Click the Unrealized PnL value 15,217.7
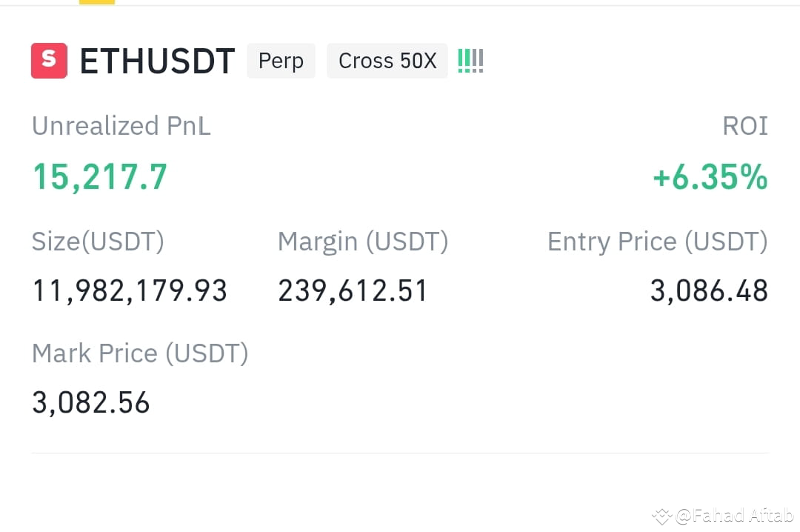The height and width of the screenshot is (532, 800). click(x=99, y=176)
